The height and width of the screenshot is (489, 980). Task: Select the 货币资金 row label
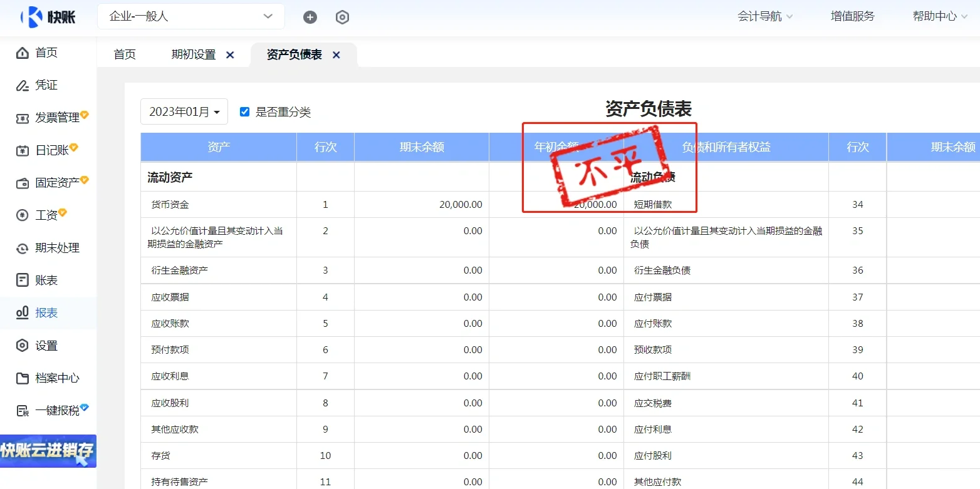[170, 205]
